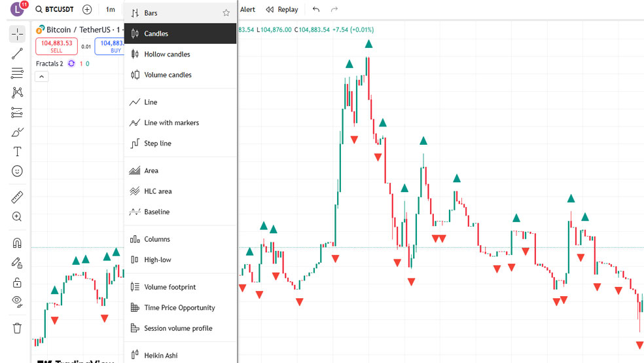Open BTCUSDT symbol search
The image size is (644, 363).
pyautogui.click(x=54, y=9)
